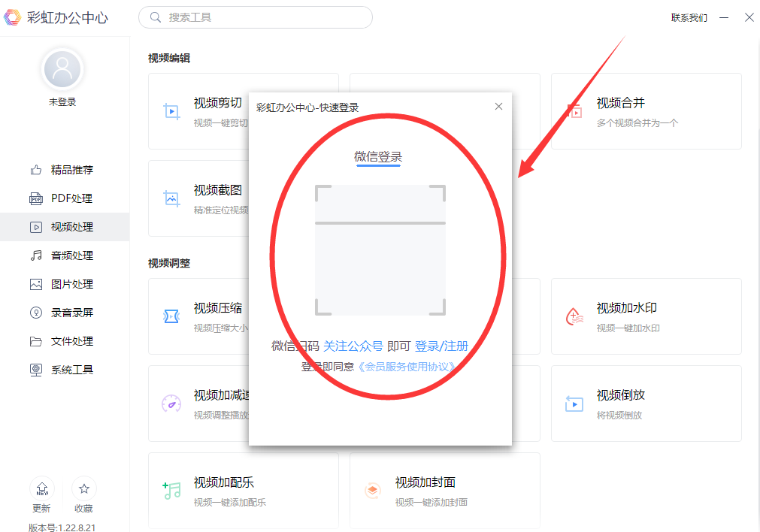Click the 视频加减速 speedometer icon
Screen dimensions: 760x532
tap(171, 404)
